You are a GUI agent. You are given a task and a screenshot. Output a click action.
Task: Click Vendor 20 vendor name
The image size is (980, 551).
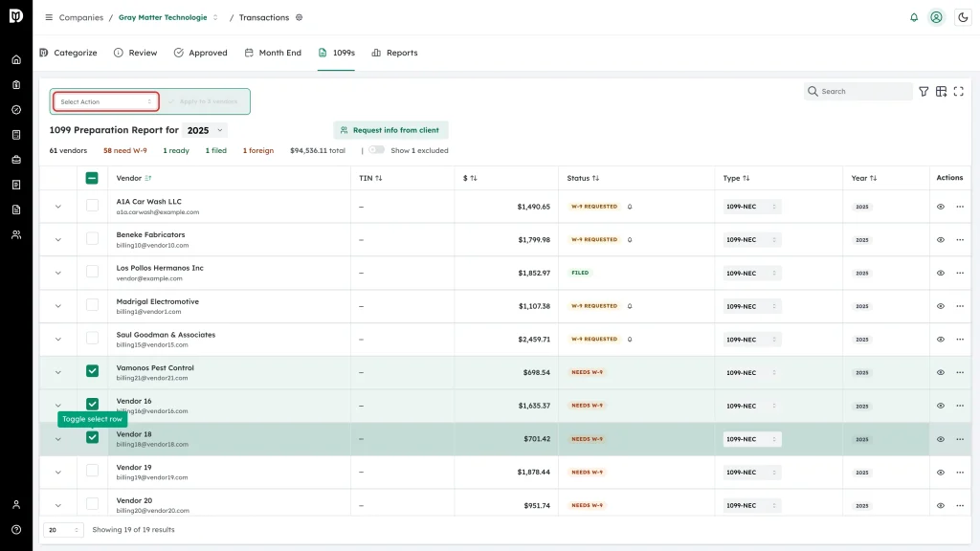(x=134, y=500)
